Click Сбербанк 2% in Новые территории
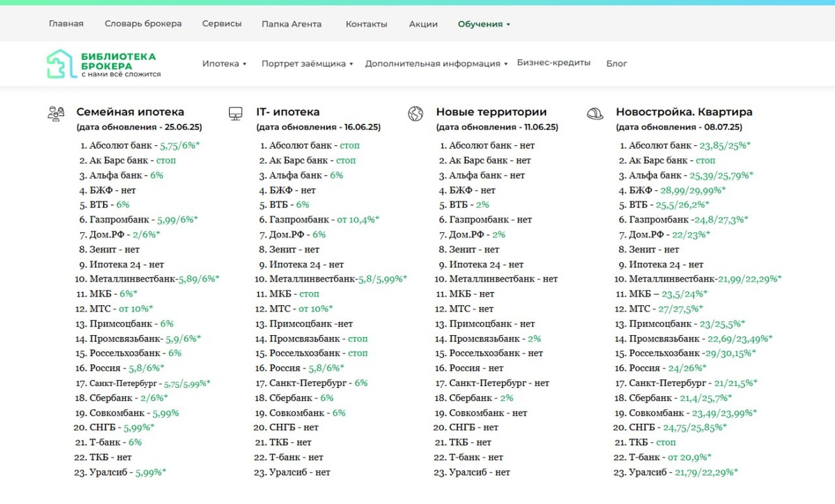This screenshot has width=835, height=504. 506,398
